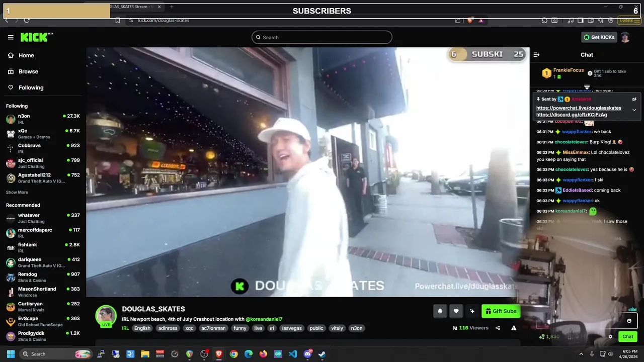644x362 pixels.
Task: Open Steam from the taskbar
Action: tap(322, 354)
